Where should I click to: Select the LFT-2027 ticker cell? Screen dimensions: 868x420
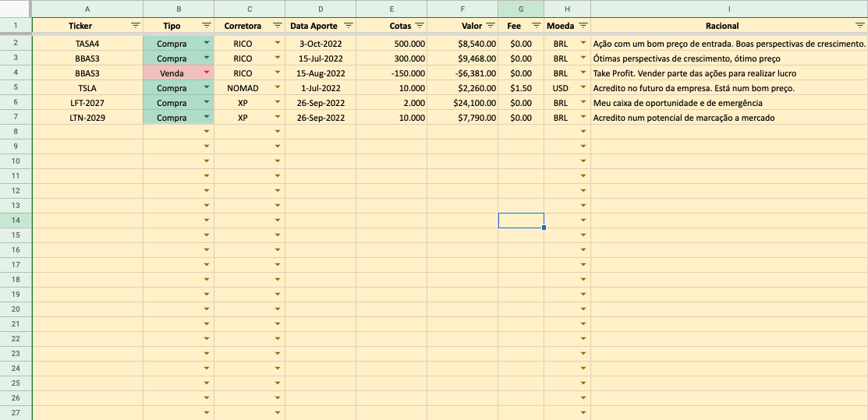coord(88,102)
